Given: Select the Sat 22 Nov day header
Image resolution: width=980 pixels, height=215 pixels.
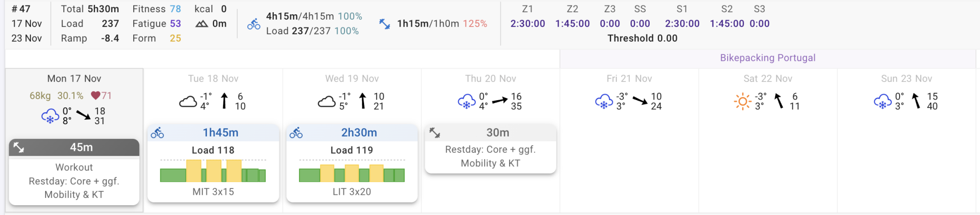Looking at the screenshot, I should pyautogui.click(x=768, y=79).
